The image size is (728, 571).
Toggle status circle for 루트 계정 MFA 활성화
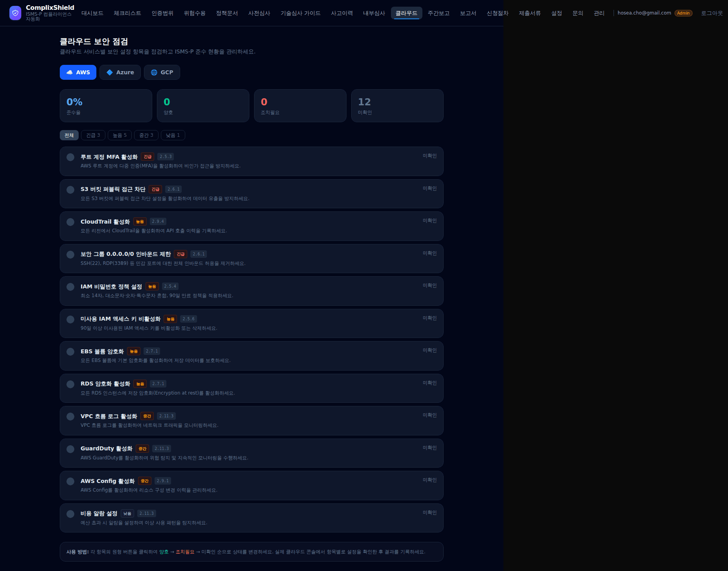click(70, 157)
